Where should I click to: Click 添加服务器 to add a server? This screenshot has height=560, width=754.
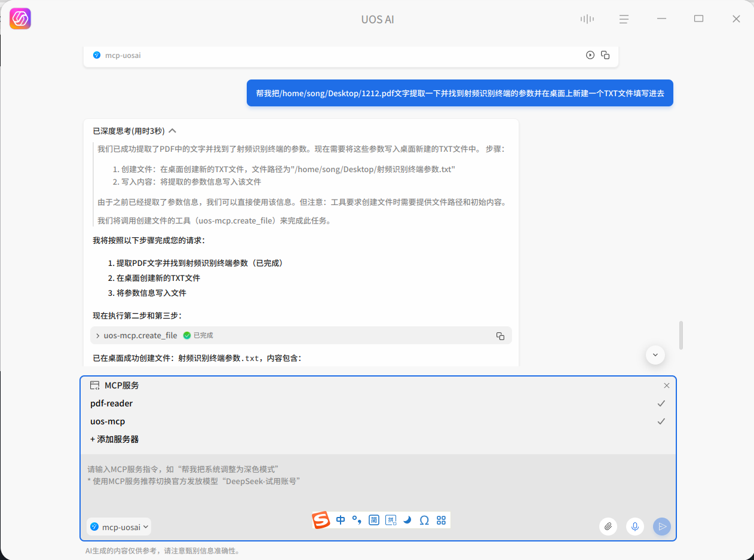[x=115, y=439]
